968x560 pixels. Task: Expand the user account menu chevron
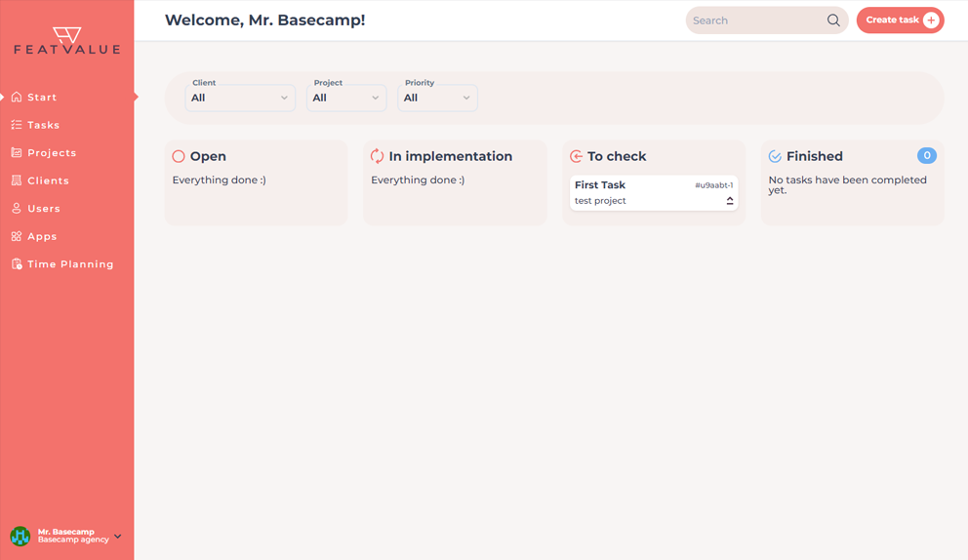pyautogui.click(x=118, y=537)
